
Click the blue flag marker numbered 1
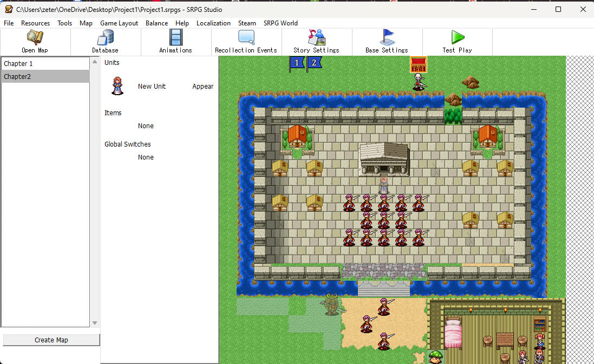tap(297, 64)
